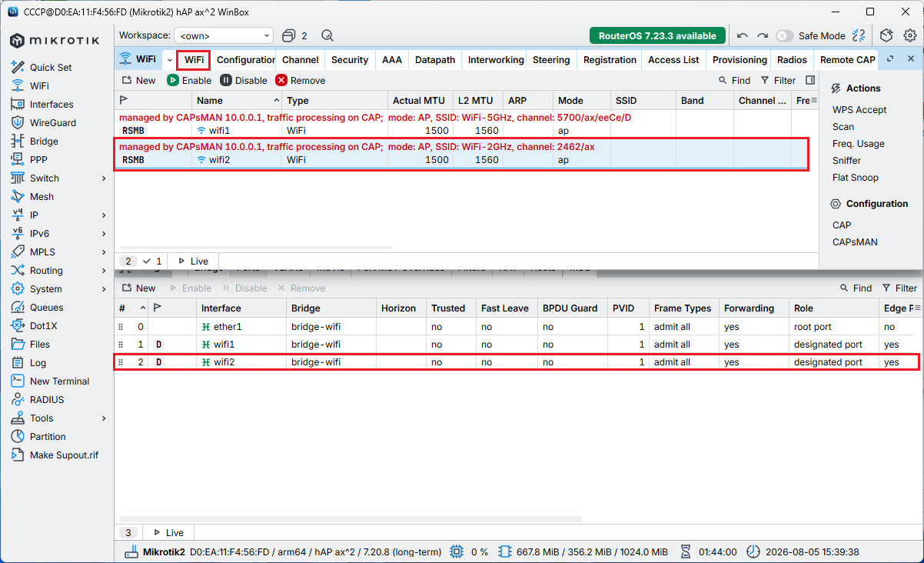Open the Bridge sidebar item
Screen dimensions: 924x563
[44, 141]
